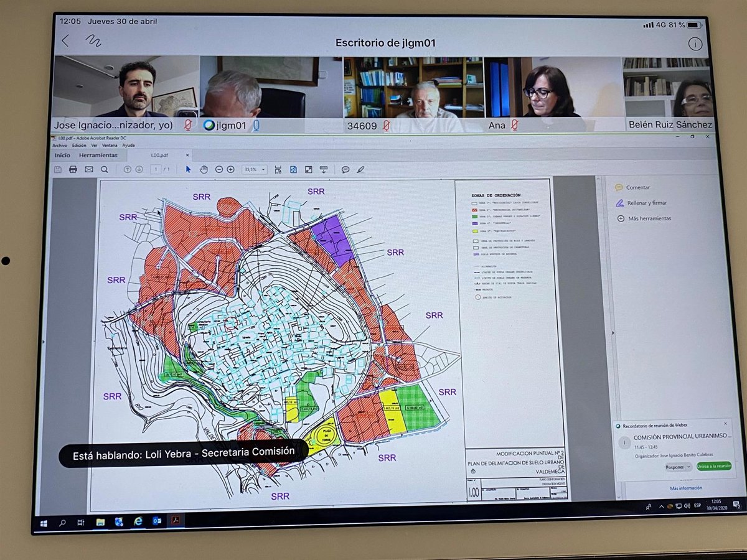This screenshot has height=560, width=747.
Task: Open the search magnifier in Acrobat toolbar
Action: 104,169
